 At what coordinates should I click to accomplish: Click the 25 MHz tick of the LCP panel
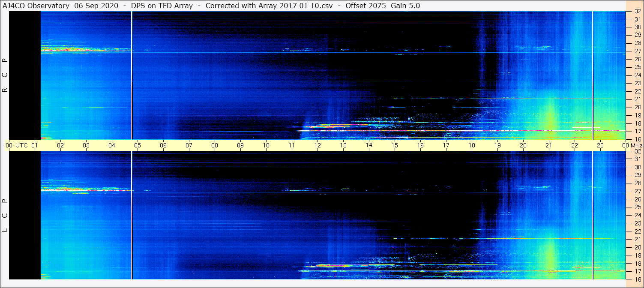pyautogui.click(x=638, y=207)
